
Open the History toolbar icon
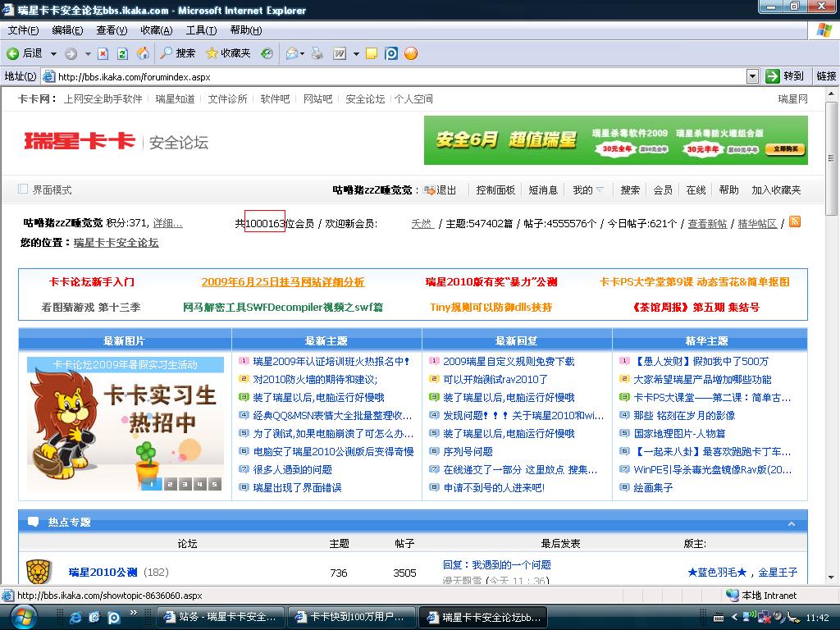[267, 53]
